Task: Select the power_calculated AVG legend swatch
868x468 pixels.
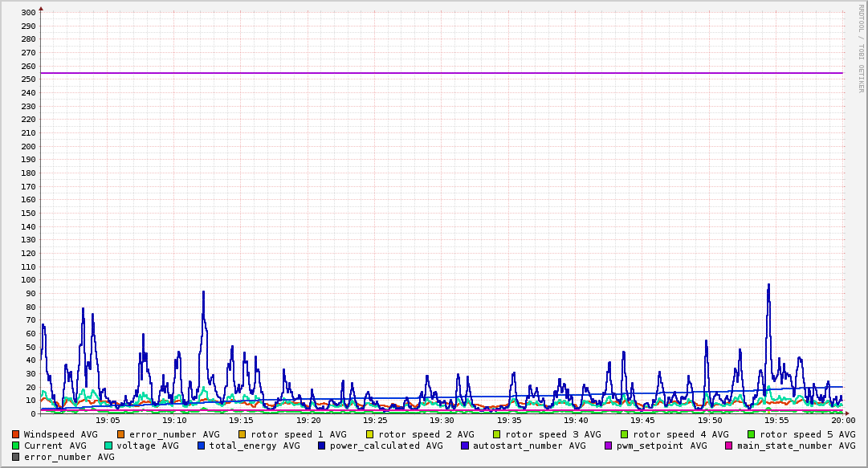Action: tap(321, 446)
